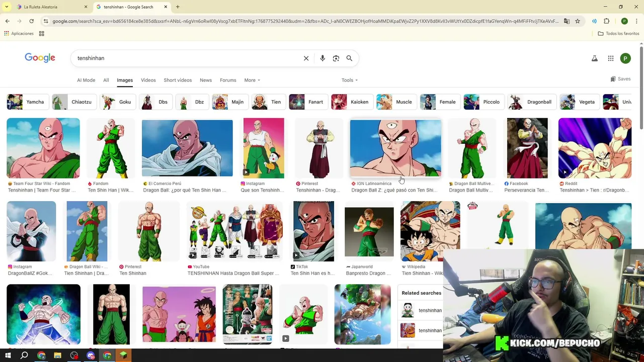Open the 'Ten Shinhan' Pinterest result link
This screenshot has width=644, height=362.
(133, 274)
